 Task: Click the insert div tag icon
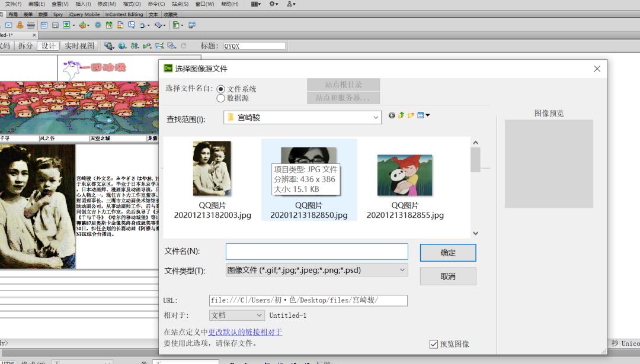point(55,25)
